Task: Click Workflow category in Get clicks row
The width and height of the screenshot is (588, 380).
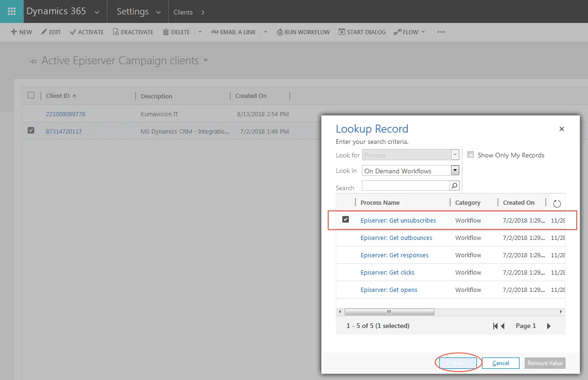Action: (x=468, y=272)
